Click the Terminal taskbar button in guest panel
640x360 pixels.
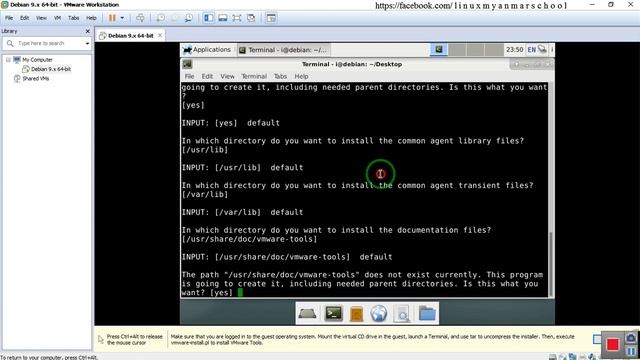(x=283, y=50)
